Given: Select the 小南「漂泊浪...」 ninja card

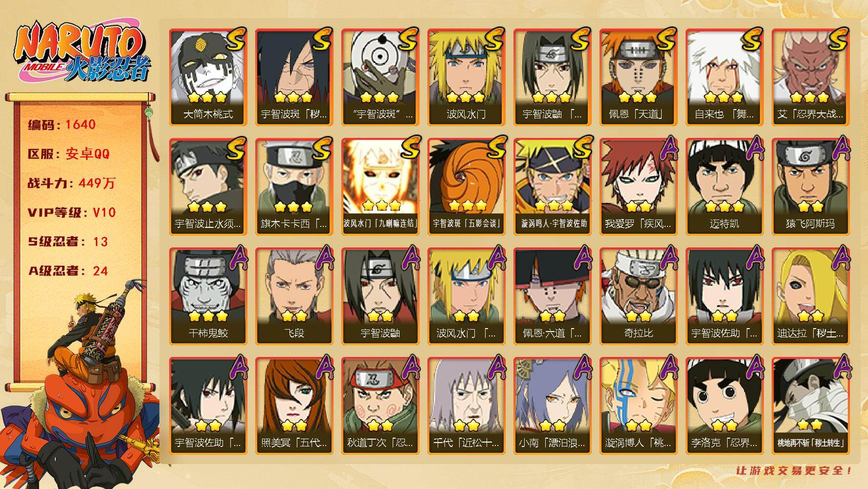Looking at the screenshot, I should coord(552,406).
